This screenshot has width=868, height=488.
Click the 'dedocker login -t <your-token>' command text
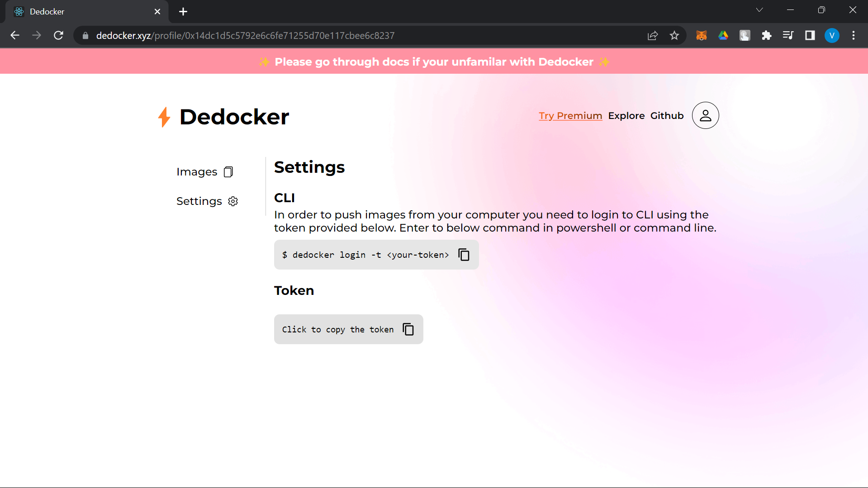[365, 255]
